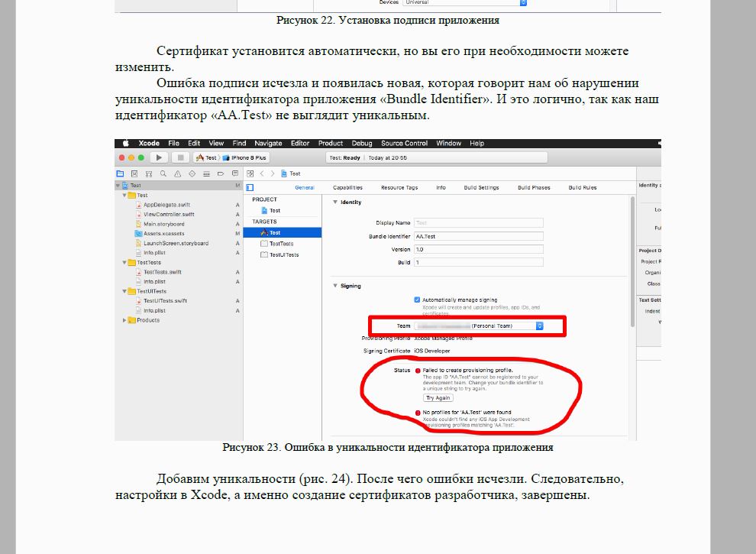This screenshot has width=756, height=554.
Task: Open the Edit menu
Action: pos(194,144)
